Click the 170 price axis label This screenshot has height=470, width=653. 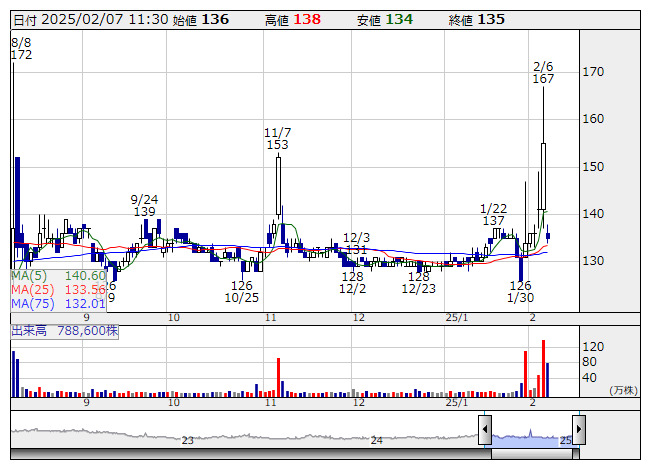point(593,72)
